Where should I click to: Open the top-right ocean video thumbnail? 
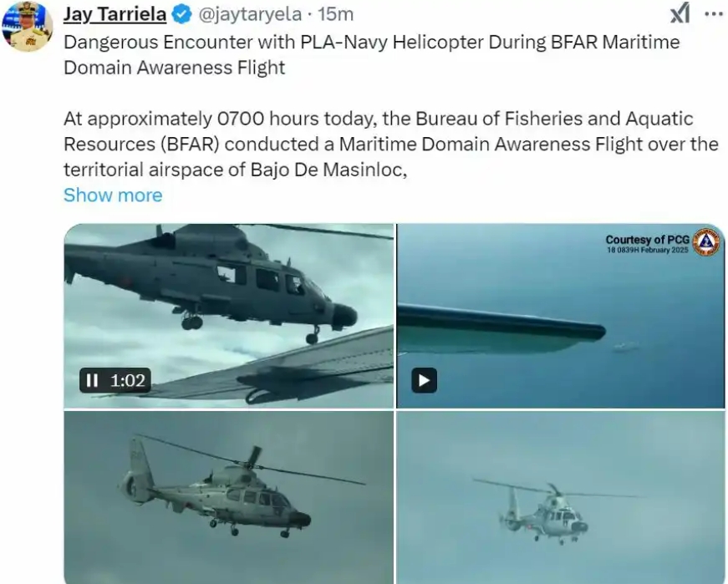[x=560, y=316]
